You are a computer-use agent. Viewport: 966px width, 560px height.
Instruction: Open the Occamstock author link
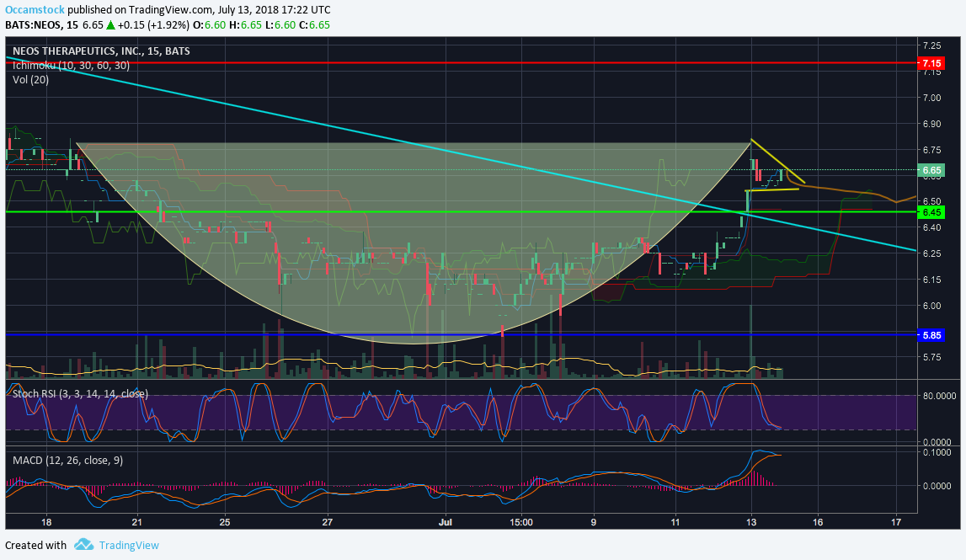(35, 10)
